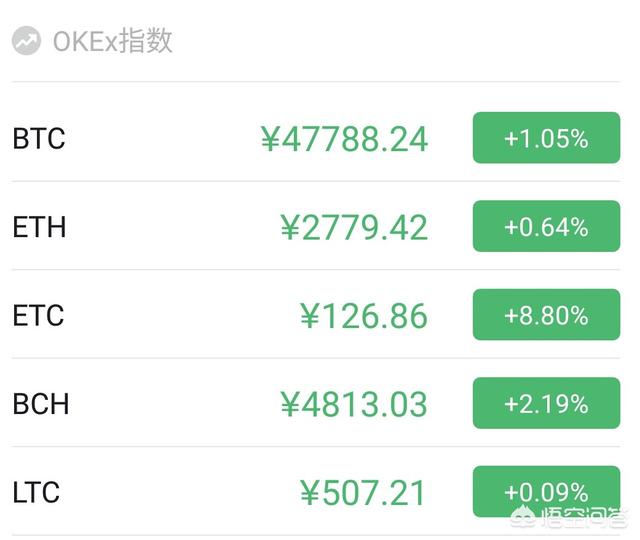
Task: Tap the ETH price ¥2779.42
Action: click(354, 227)
